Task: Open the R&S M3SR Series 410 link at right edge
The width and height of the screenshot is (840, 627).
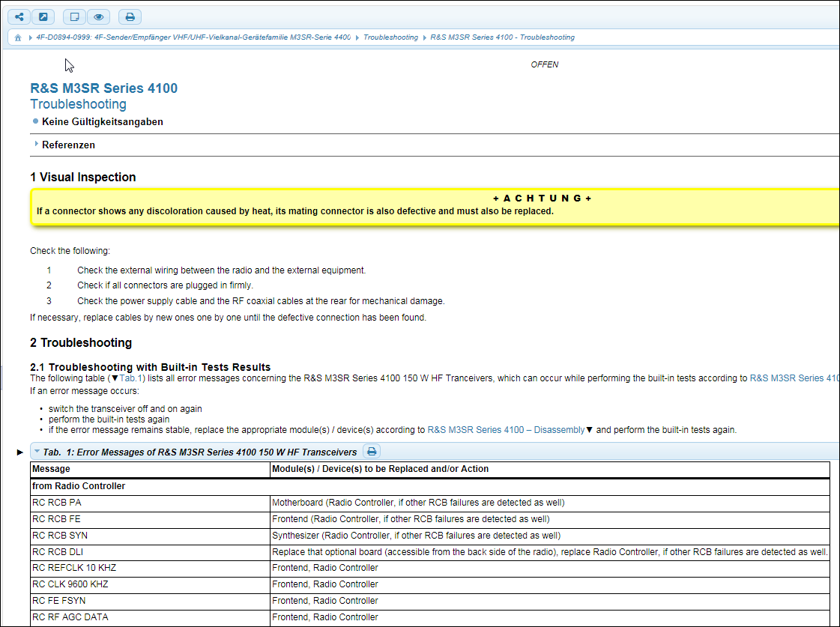Action: pyautogui.click(x=794, y=378)
